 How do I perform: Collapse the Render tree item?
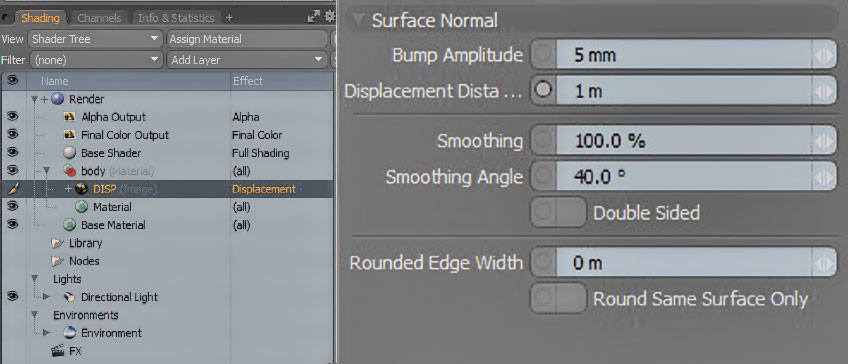[35, 100]
